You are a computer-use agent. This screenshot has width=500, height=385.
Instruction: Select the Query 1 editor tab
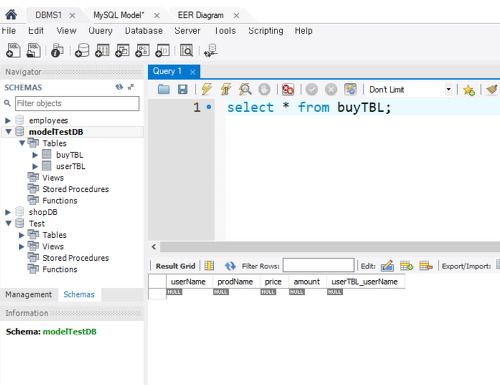[x=167, y=71]
